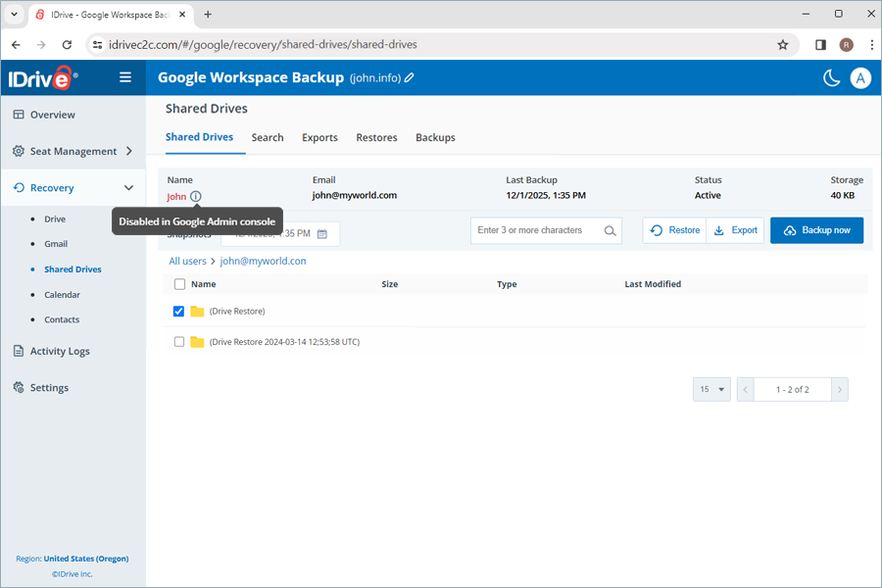Toggle dark mode with the moon icon

pyautogui.click(x=830, y=77)
